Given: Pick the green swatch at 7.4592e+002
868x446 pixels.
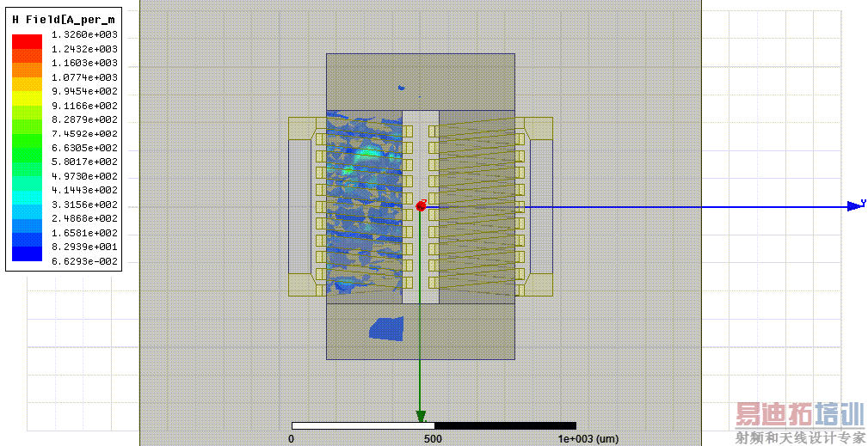Looking at the screenshot, I should [28, 140].
